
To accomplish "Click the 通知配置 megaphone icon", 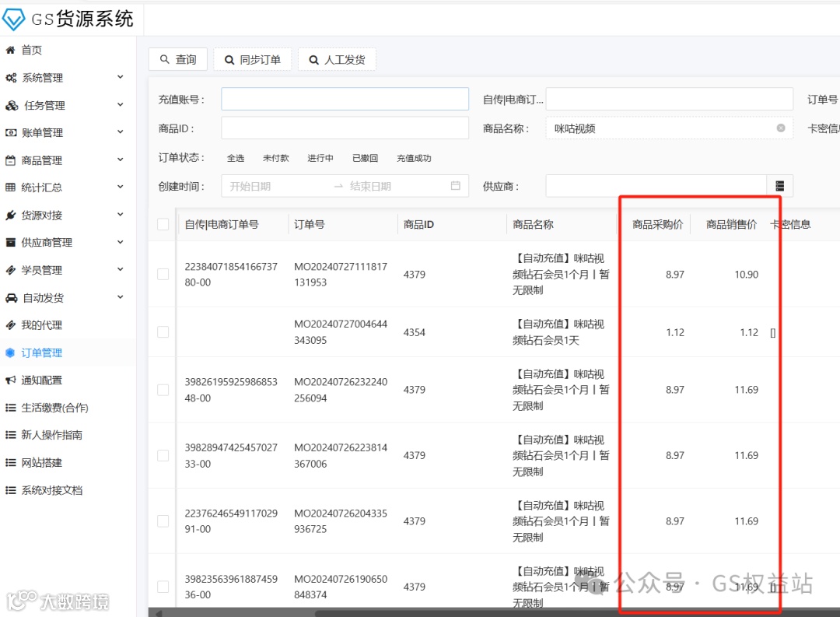I will point(10,380).
